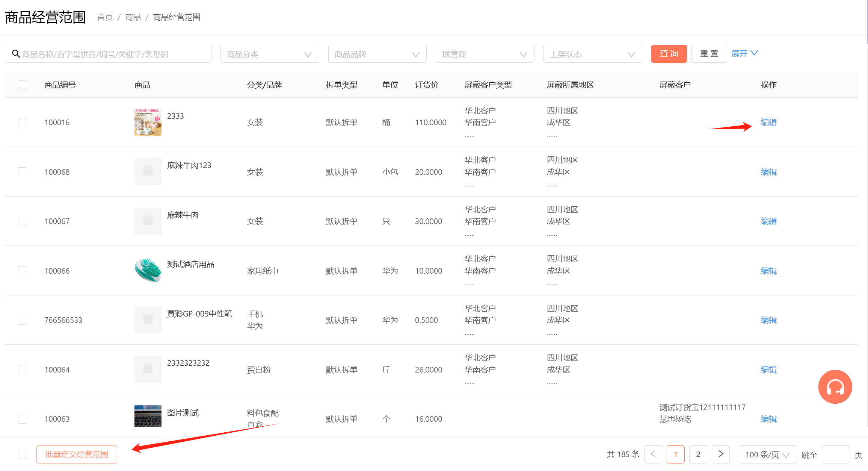Check the row for product 100068

pos(23,172)
